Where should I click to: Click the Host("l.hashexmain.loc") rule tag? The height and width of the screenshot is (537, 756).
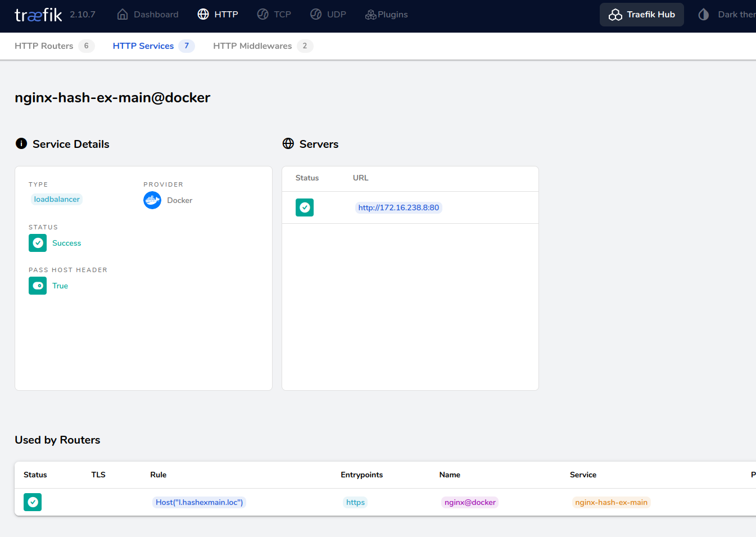[x=200, y=502]
